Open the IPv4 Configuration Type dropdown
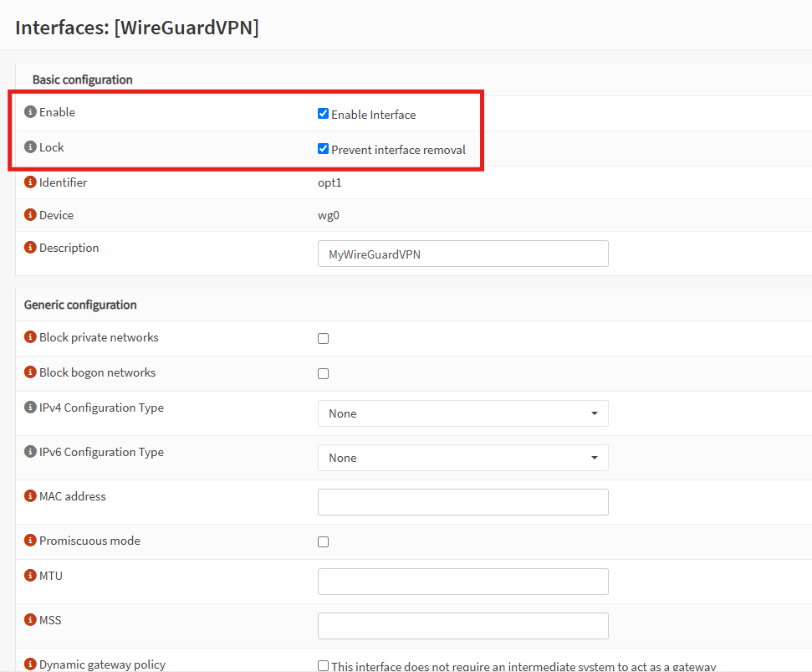Viewport: 812px width, 672px height. (x=462, y=413)
